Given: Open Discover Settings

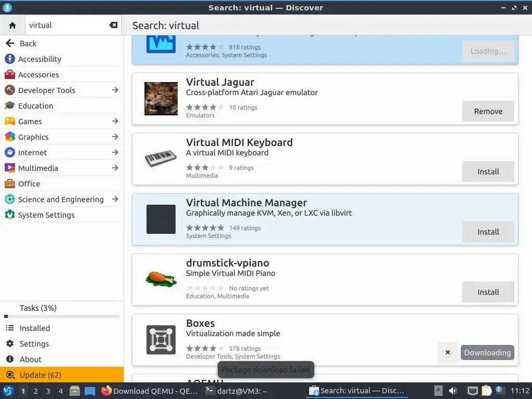Looking at the screenshot, I should (x=62, y=344).
